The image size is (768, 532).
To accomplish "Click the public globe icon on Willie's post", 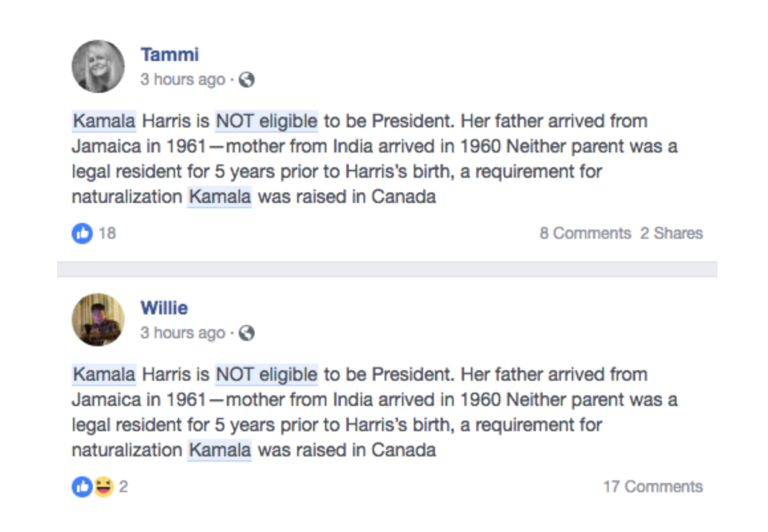I will [x=246, y=332].
